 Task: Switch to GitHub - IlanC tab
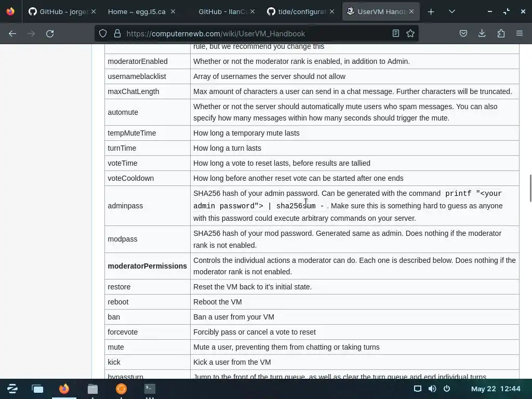222,11
